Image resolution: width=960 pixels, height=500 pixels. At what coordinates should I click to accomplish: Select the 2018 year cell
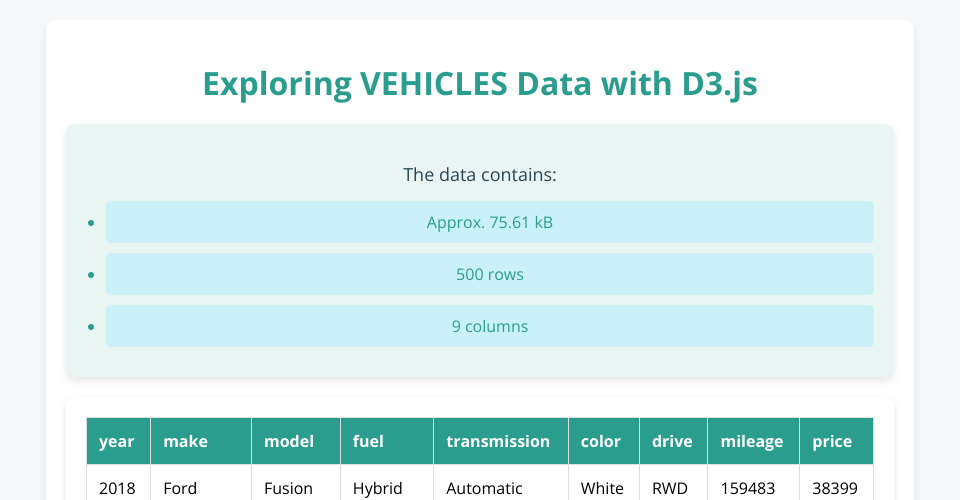tap(117, 488)
